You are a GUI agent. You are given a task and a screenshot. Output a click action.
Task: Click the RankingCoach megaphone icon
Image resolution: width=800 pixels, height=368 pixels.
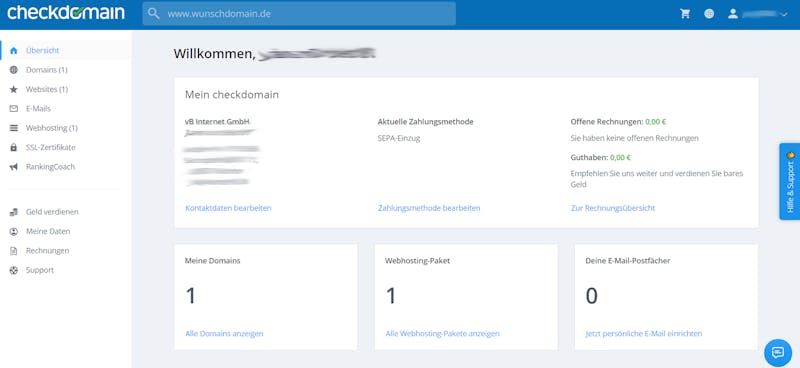point(14,167)
